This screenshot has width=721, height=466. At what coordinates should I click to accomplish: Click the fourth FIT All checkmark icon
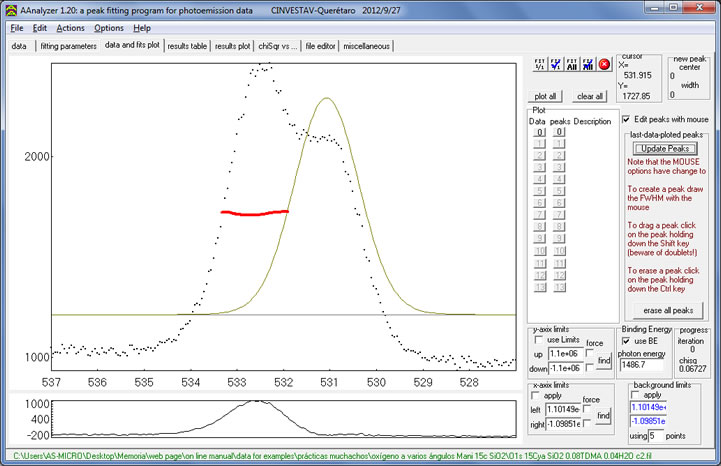point(587,65)
